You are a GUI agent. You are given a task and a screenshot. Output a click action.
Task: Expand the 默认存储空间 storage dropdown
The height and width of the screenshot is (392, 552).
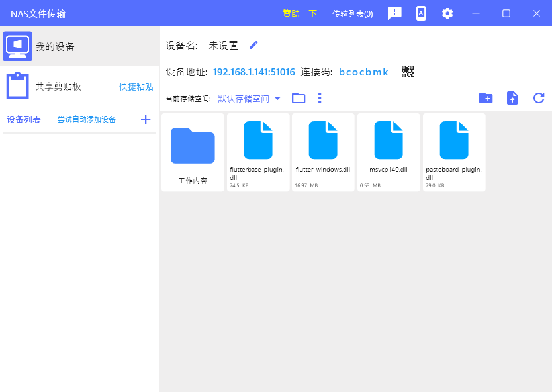click(250, 99)
